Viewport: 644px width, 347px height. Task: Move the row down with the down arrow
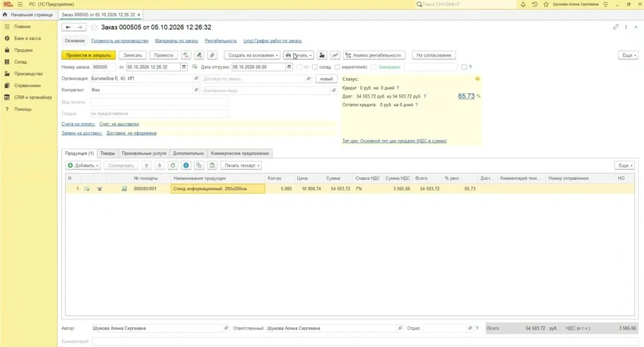[160, 165]
